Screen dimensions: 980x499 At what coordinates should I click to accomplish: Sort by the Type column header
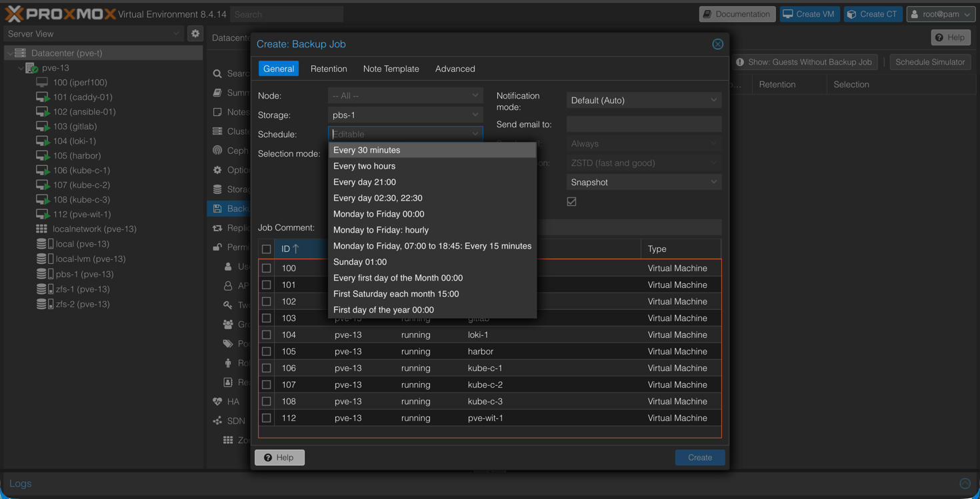point(681,249)
